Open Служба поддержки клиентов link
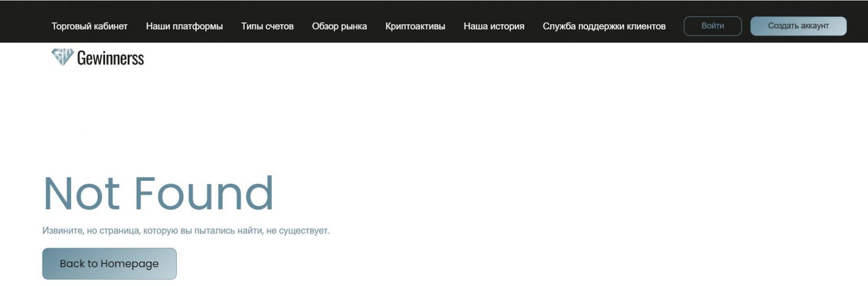This screenshot has width=868, height=286. coord(604,26)
